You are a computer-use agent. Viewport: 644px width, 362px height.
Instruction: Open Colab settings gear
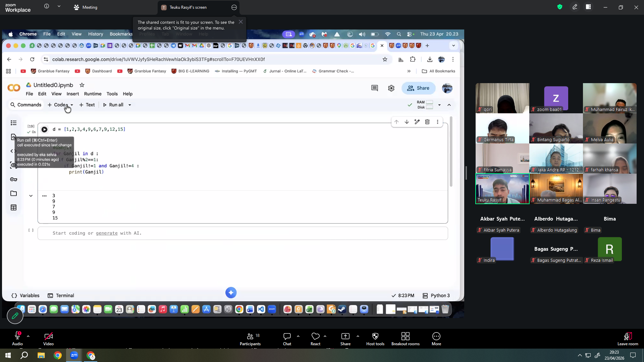click(391, 88)
